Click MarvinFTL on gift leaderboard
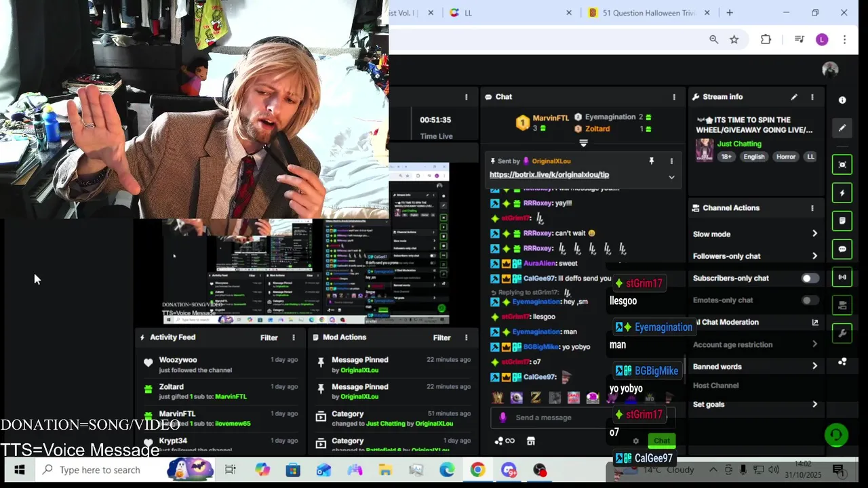 551,118
